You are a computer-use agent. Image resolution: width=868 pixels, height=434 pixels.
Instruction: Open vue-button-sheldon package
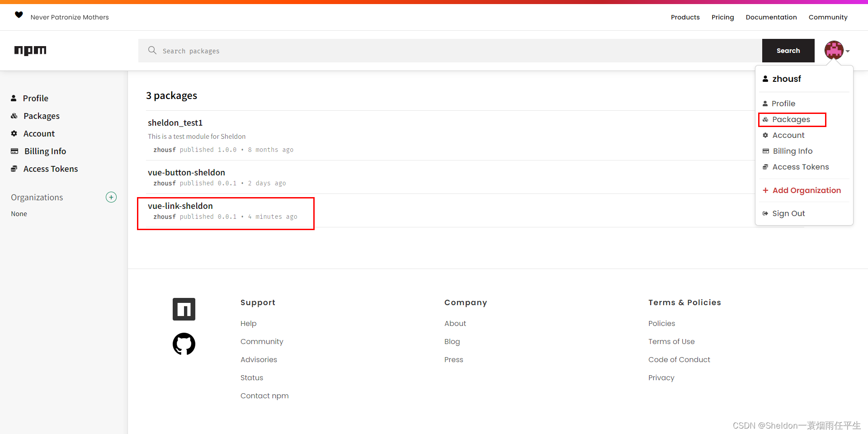point(186,172)
